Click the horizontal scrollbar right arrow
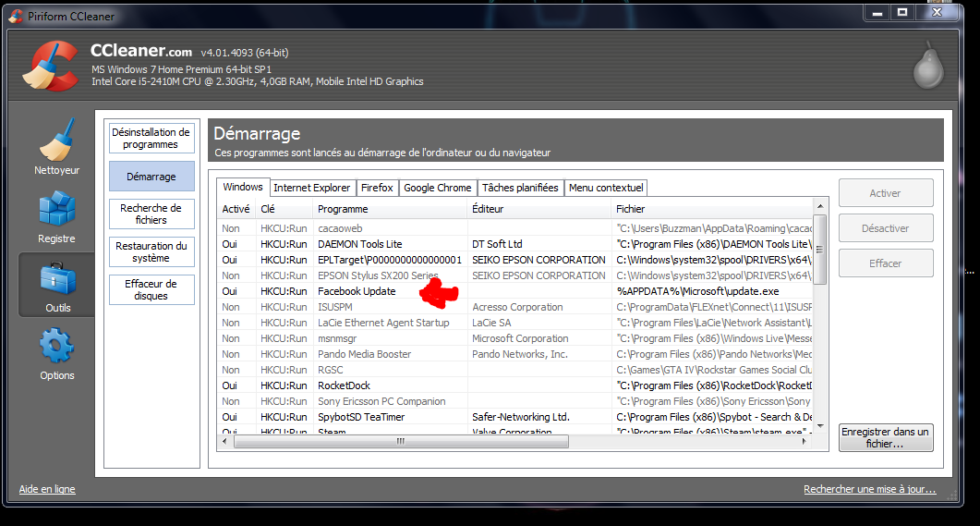This screenshot has height=526, width=980. click(805, 442)
